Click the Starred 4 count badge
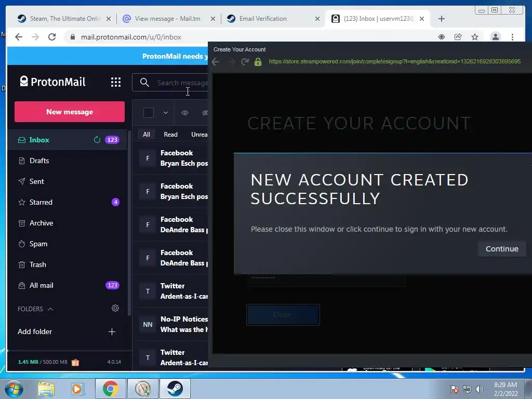Viewport: 532px width, 399px height. (115, 202)
